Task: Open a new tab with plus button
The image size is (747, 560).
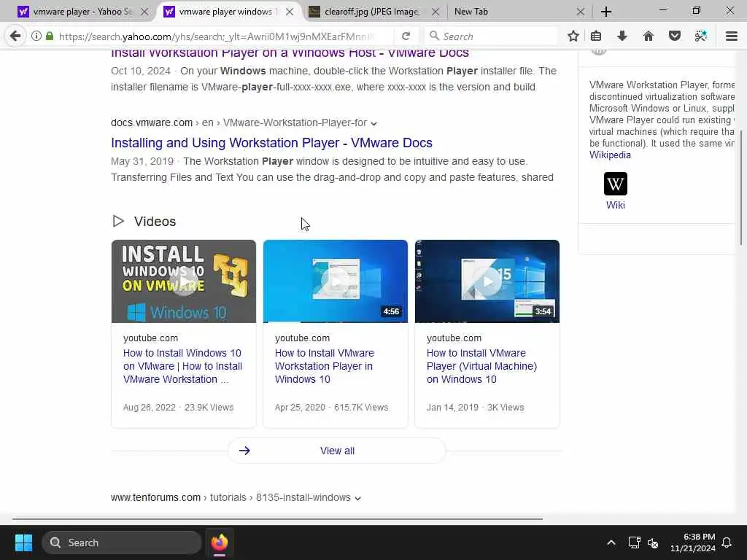Action: pos(606,12)
